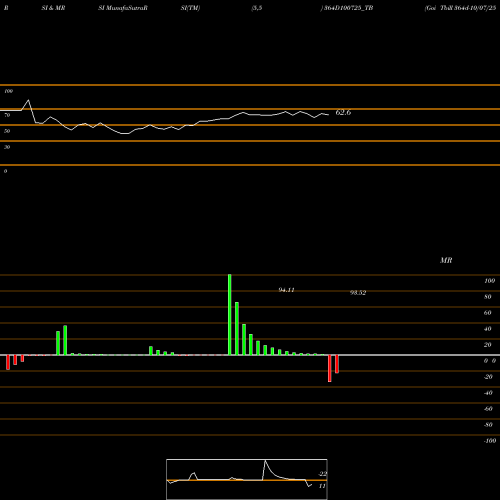
Task: Click the GoI TBill 364d header text
Action: (460, 8)
